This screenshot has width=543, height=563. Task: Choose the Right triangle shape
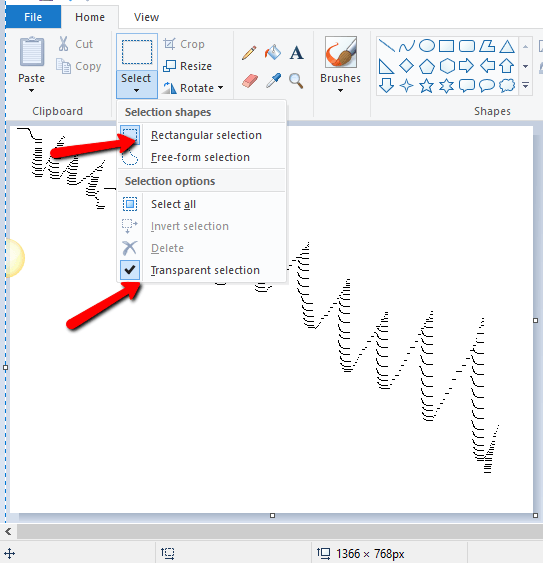[x=386, y=66]
